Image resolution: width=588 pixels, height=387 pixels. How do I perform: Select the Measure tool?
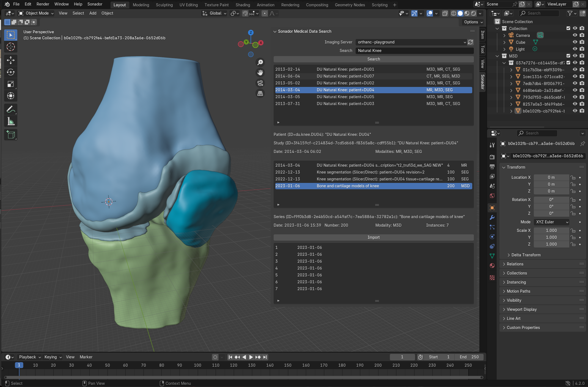pyautogui.click(x=11, y=121)
